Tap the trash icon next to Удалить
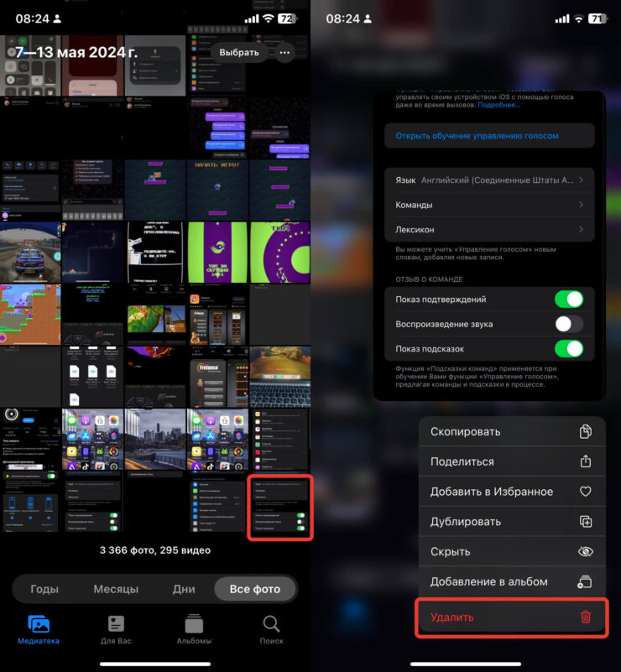The height and width of the screenshot is (672, 621). pos(586,617)
